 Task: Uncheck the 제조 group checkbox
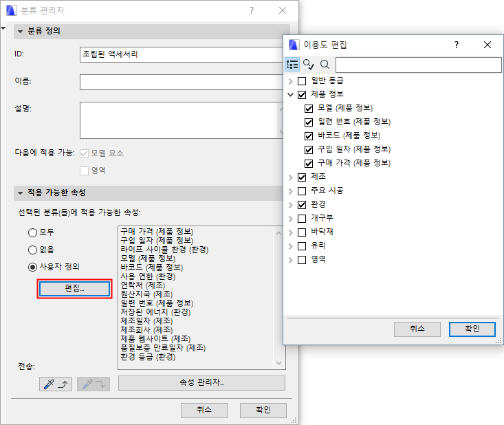302,177
